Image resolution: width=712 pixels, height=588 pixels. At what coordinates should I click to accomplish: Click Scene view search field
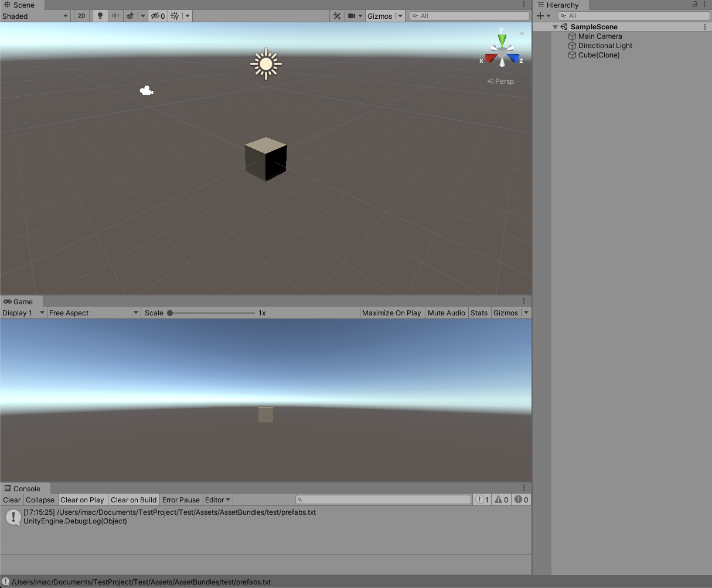(x=469, y=16)
